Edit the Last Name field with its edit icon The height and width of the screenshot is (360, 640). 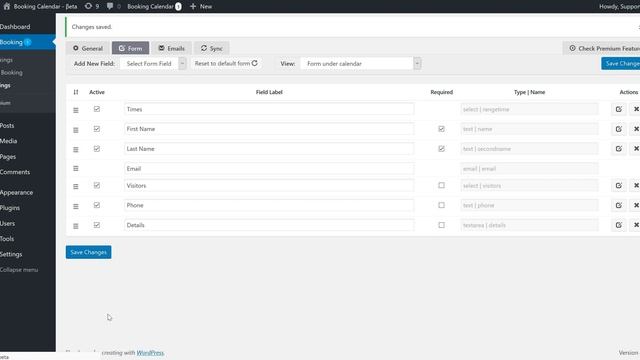pos(619,149)
